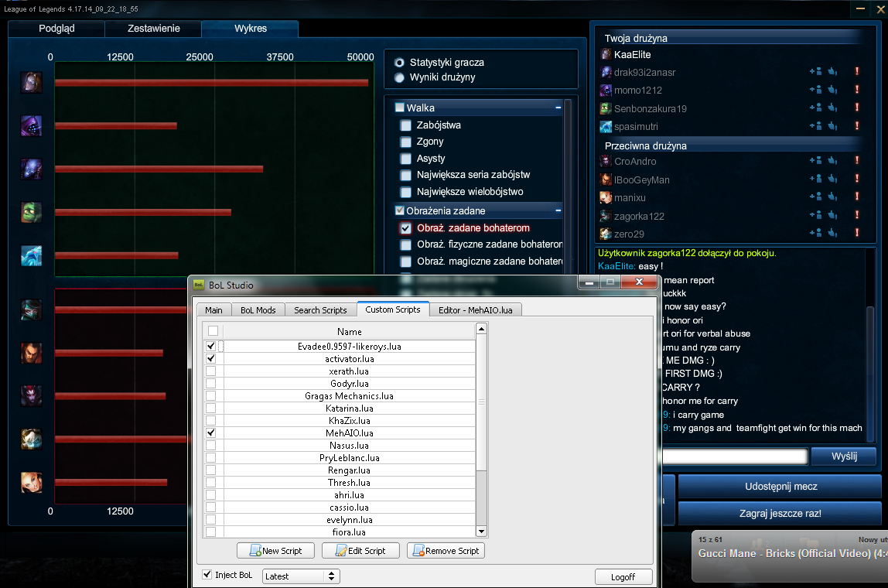This screenshot has width=888, height=588.
Task: Select the Wykres tab
Action: (x=251, y=29)
